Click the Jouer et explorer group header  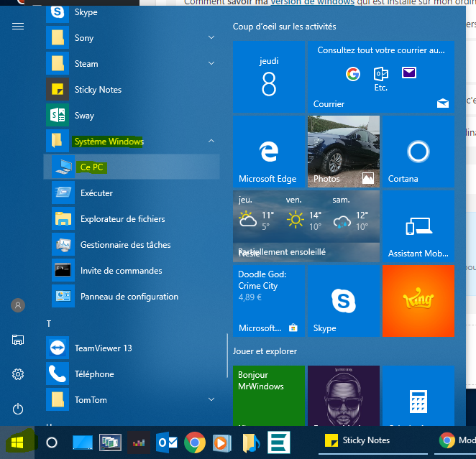tap(265, 351)
